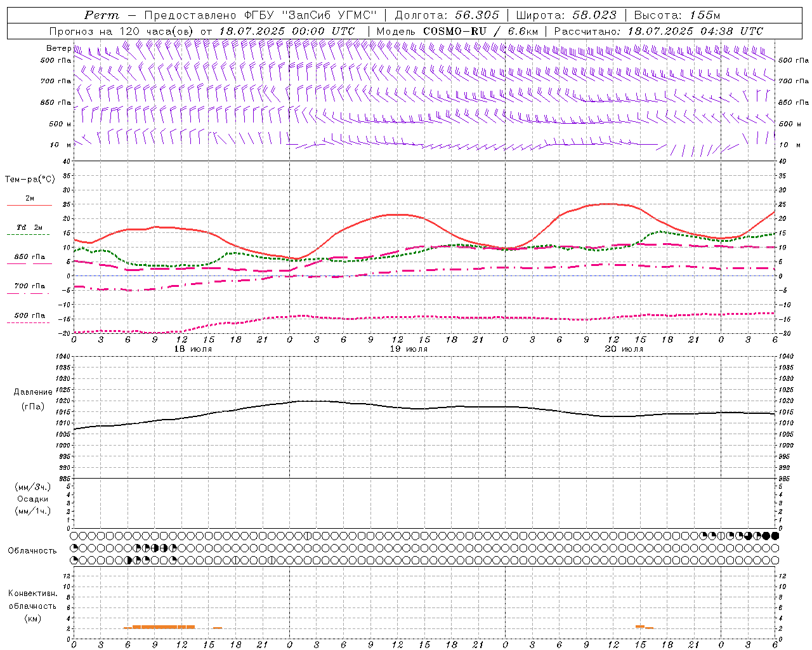Click the long orange convective cloud bar on 18 июля

coord(164,627)
